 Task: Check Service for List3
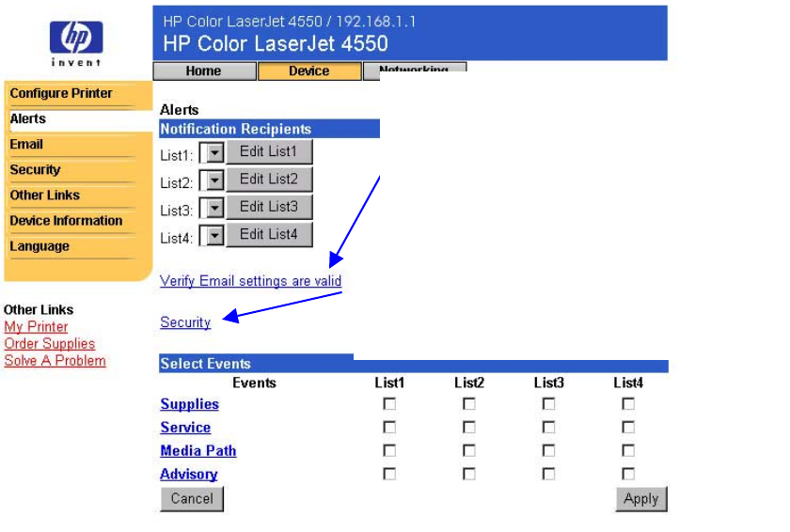click(548, 428)
